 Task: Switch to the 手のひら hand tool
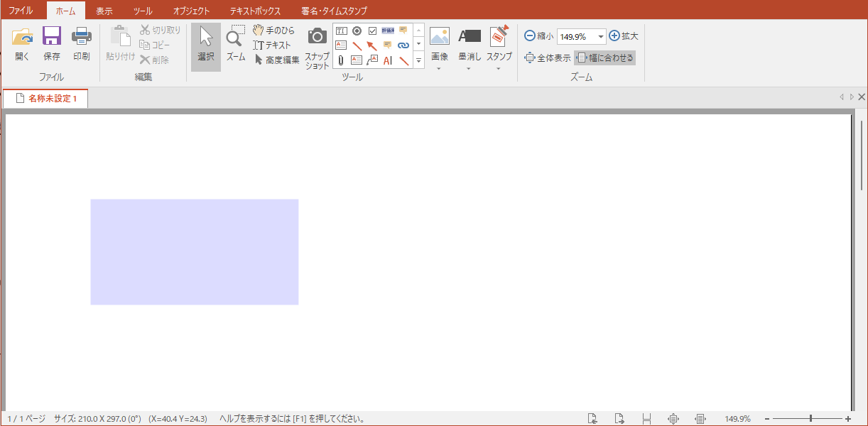pyautogui.click(x=274, y=31)
